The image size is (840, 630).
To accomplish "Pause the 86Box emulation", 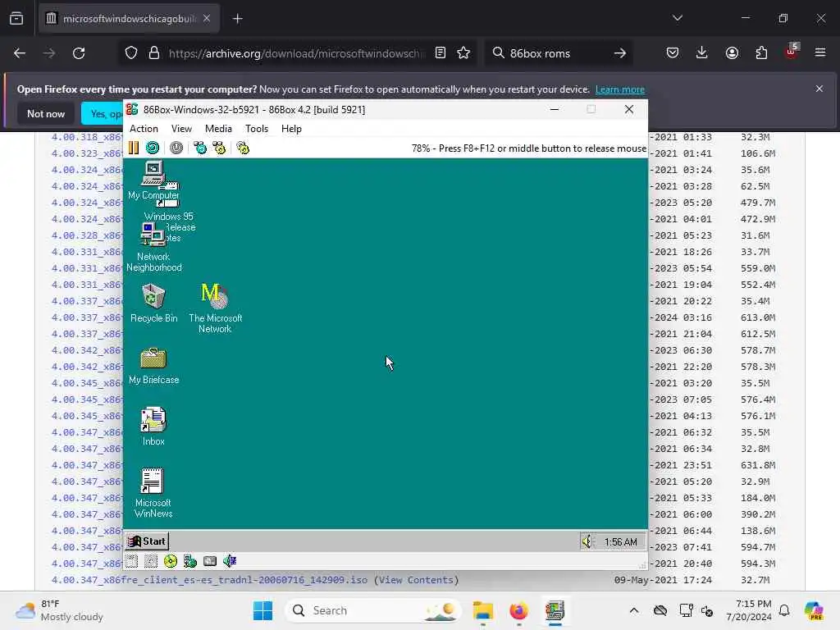I will [134, 148].
